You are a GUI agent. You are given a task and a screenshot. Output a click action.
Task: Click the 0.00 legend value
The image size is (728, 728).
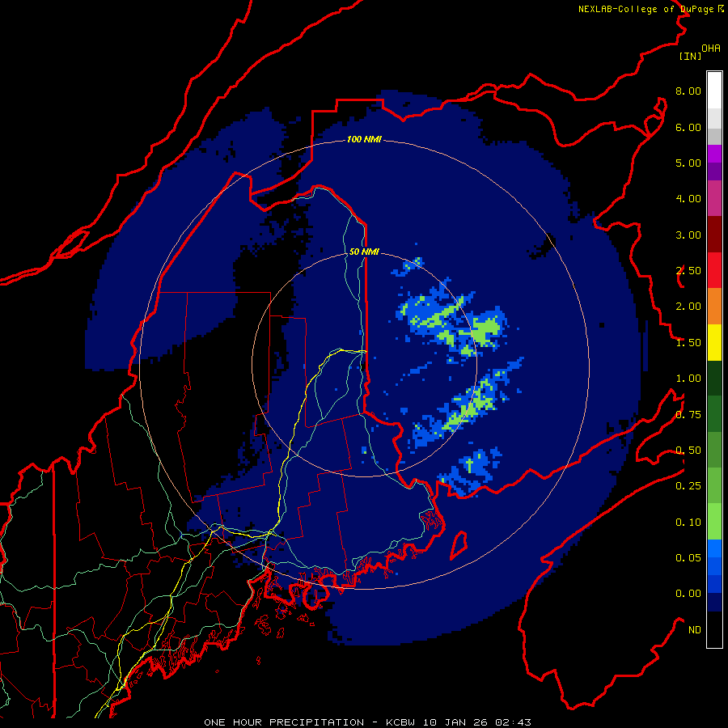688,594
